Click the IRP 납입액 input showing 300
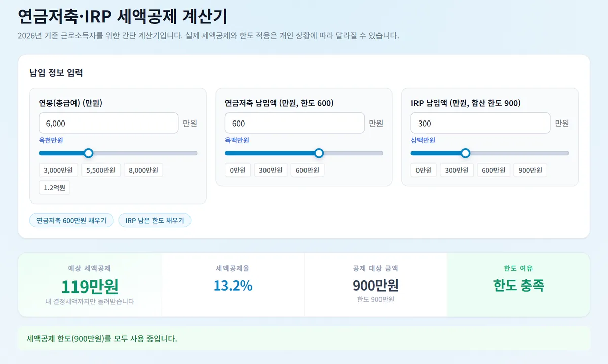 click(x=480, y=123)
